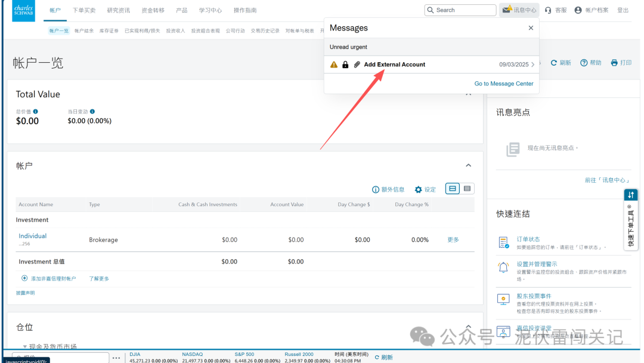Click info icon next to 总价值
Viewport: 644px width, 363px height.
pyautogui.click(x=36, y=112)
